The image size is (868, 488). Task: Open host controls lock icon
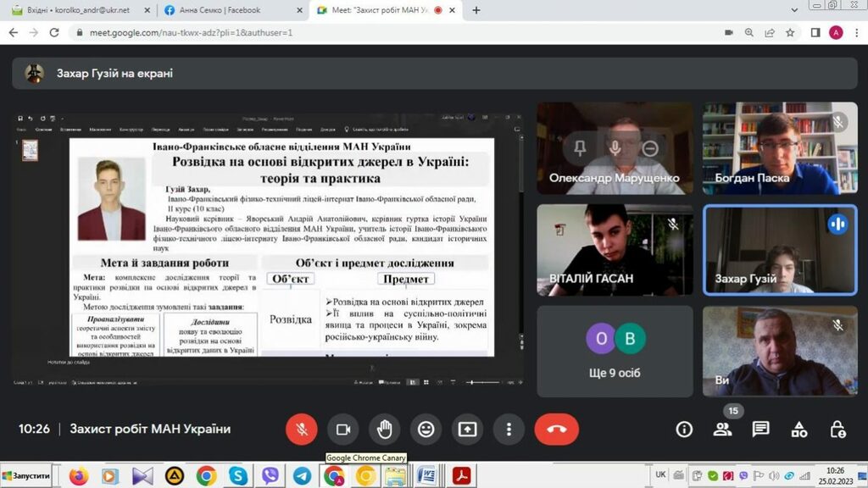837,430
